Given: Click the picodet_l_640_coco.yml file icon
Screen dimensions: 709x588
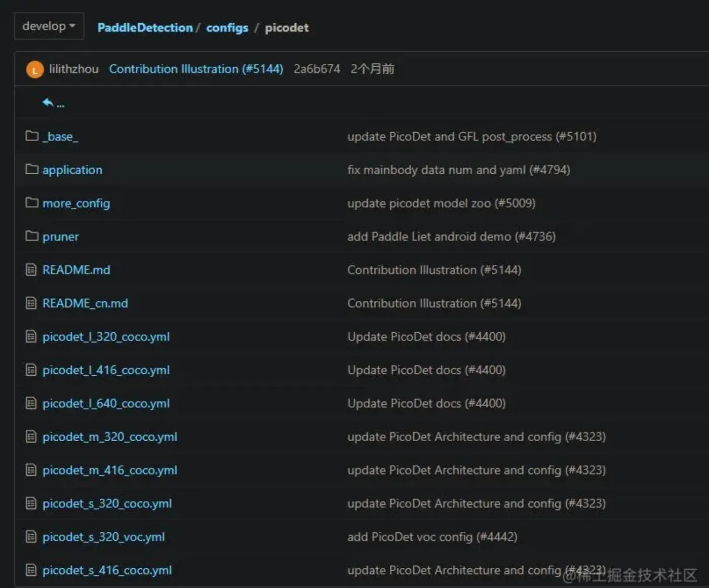Looking at the screenshot, I should click(31, 403).
